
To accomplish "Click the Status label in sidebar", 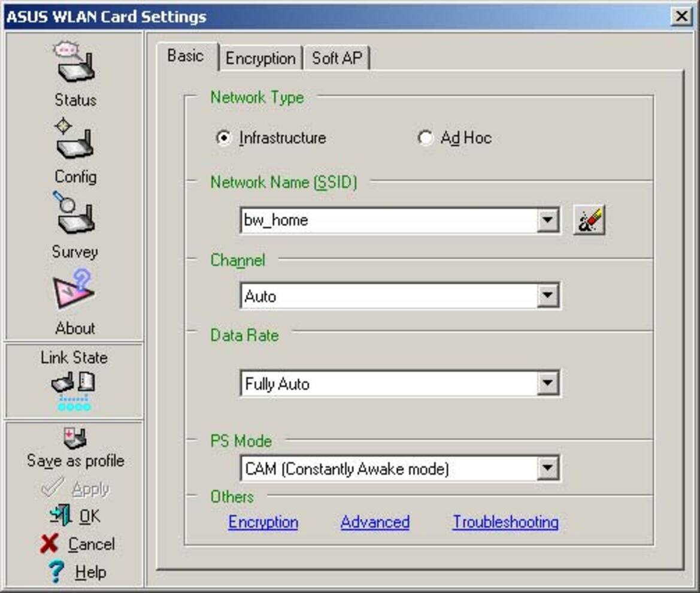I will click(75, 99).
